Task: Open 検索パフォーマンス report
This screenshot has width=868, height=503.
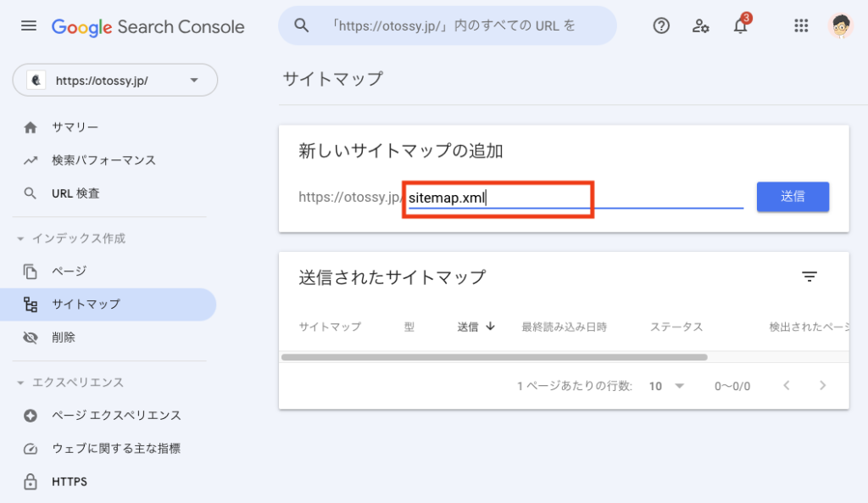Action: (x=103, y=160)
